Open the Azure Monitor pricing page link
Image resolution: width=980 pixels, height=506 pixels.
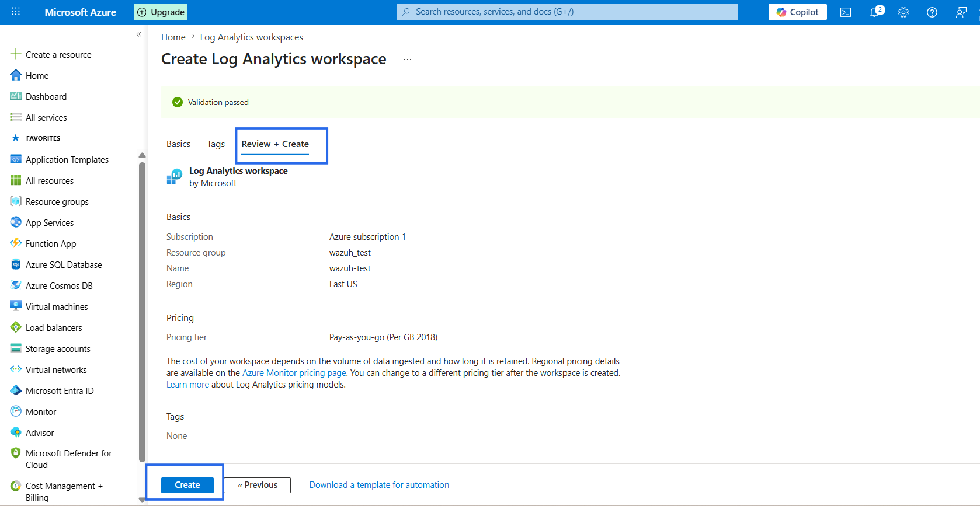point(294,373)
